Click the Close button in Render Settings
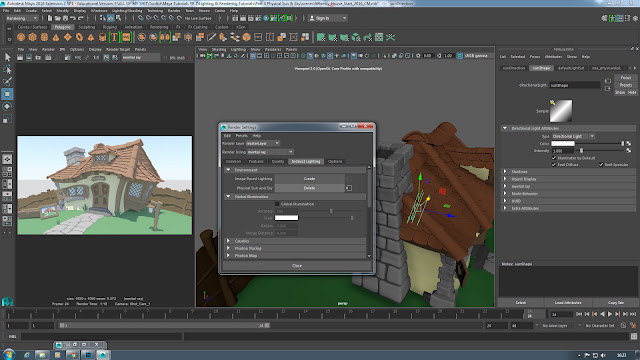Screen dimensions: 640x360 [297, 266]
